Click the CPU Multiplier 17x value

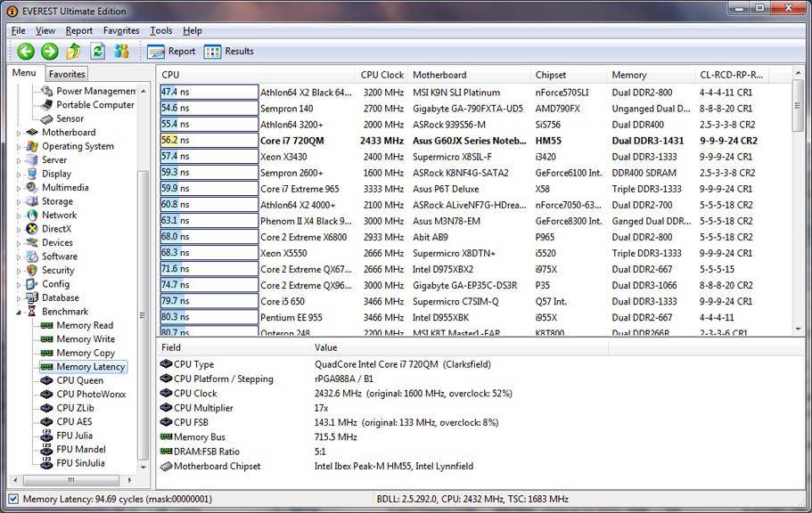[321, 408]
